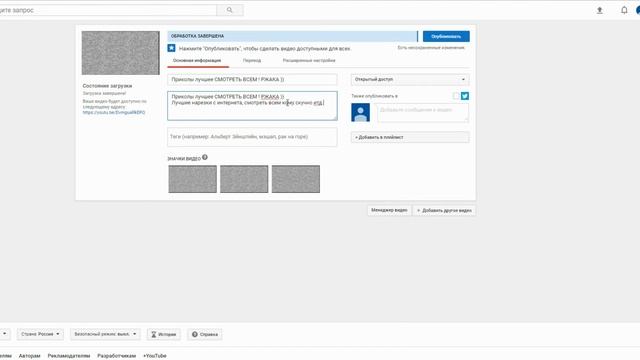The width and height of the screenshot is (640, 360).
Task: Open the Авторам footer link
Action: [x=29, y=356]
